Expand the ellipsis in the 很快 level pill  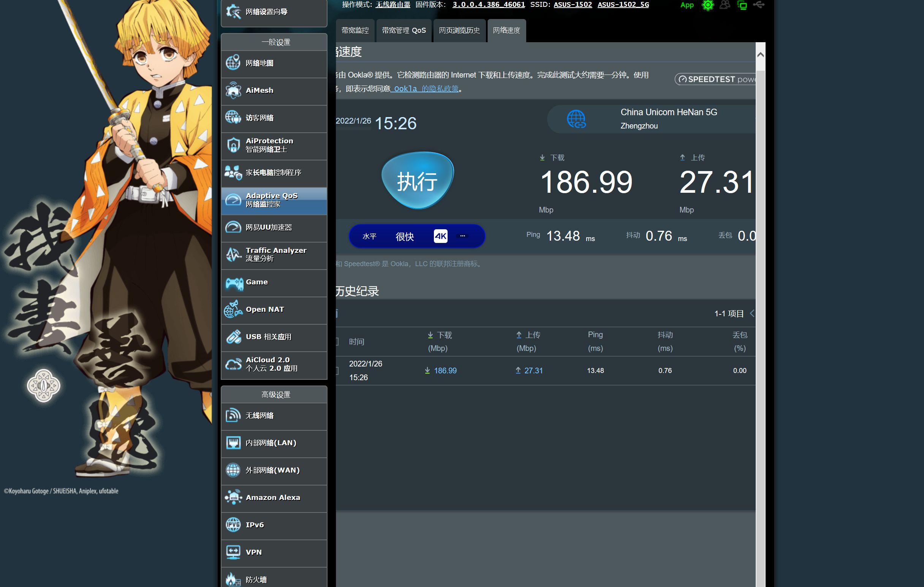point(462,236)
